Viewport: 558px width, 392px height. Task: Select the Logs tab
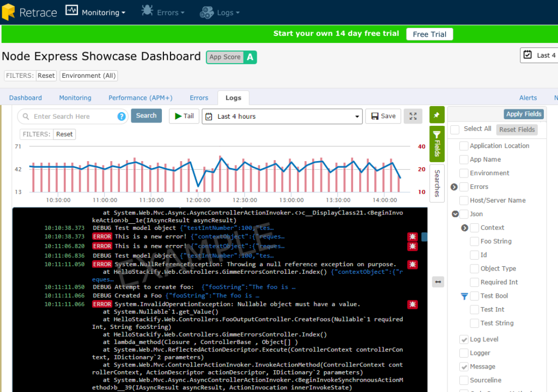(233, 98)
